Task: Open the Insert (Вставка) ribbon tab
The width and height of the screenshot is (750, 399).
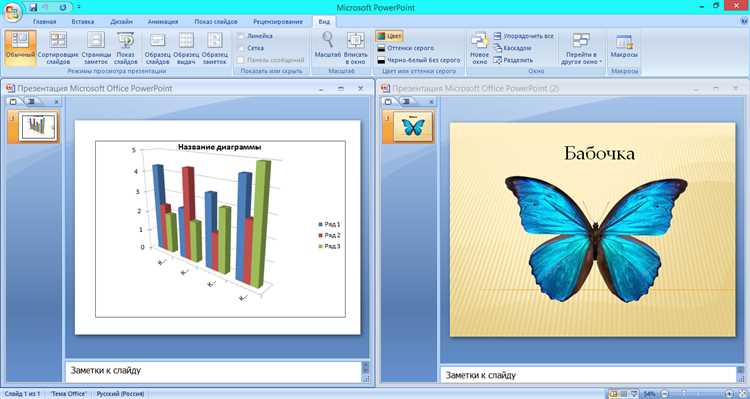Action: tap(83, 22)
